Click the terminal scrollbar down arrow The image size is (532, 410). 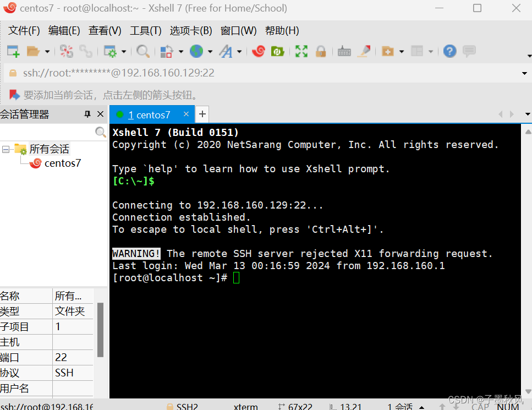pos(528,391)
